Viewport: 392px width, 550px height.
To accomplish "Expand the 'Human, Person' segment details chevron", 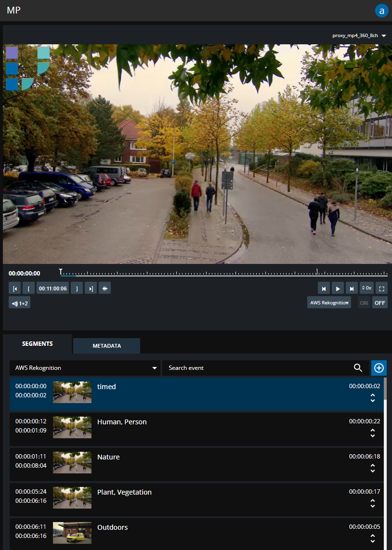I will tap(373, 433).
